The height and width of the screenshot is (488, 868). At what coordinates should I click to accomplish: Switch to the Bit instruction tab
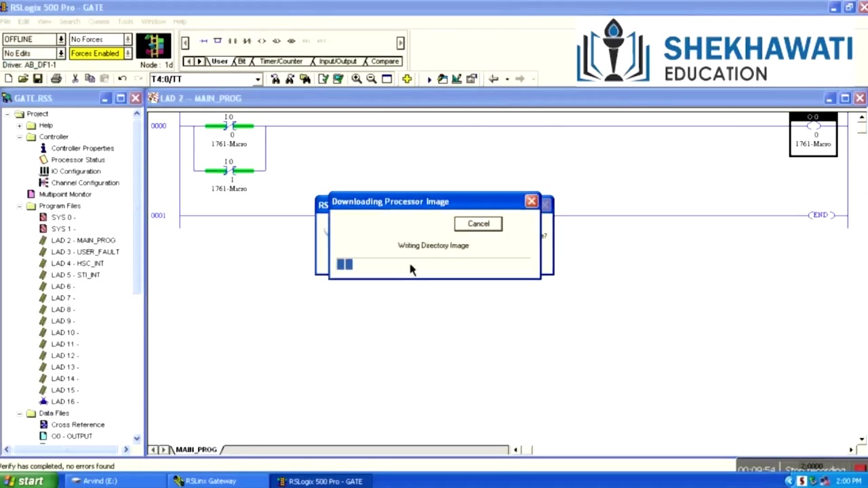click(x=241, y=62)
